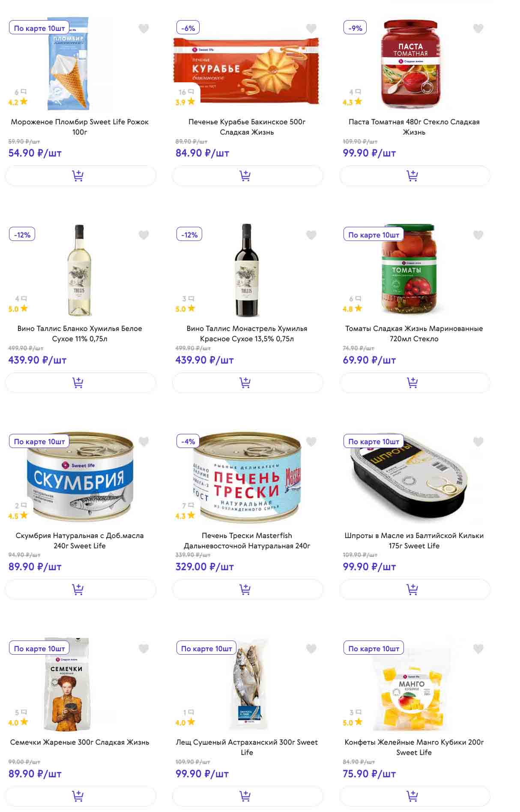Click the 4.2 star rating on Пломбир
This screenshot has height=812, width=520.
[18, 102]
